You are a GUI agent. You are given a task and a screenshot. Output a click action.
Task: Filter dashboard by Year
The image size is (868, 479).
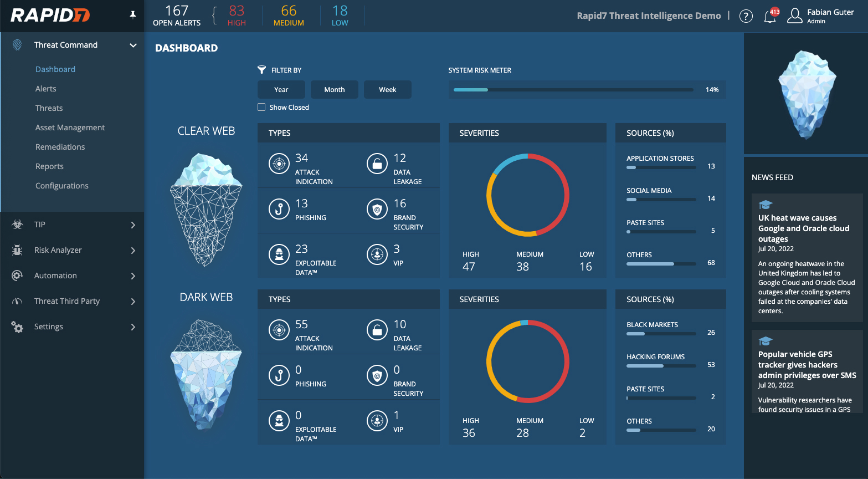point(281,89)
